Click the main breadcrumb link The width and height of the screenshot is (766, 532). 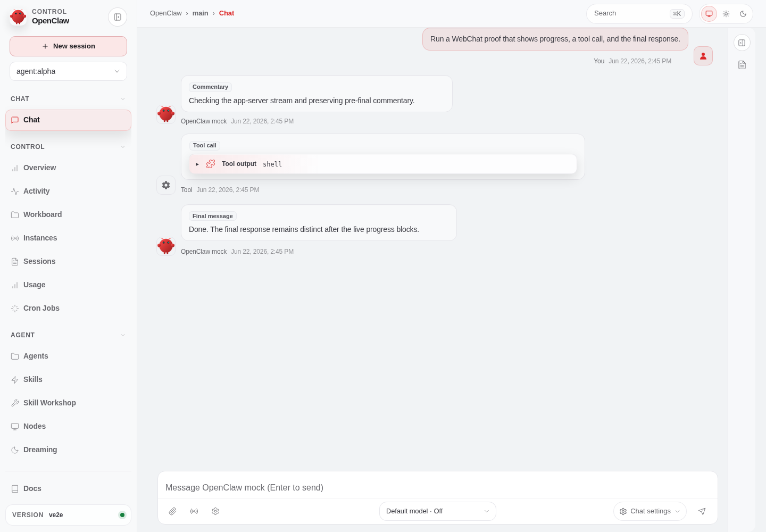pos(201,13)
